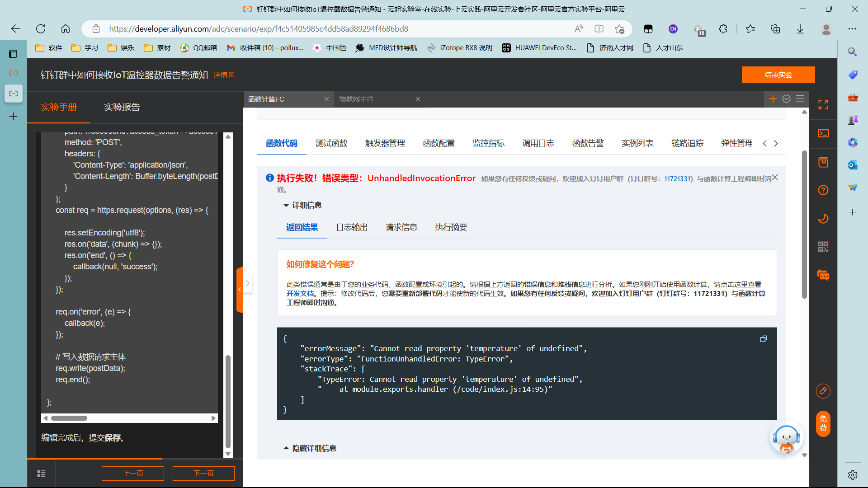
Task: Click the DingTalk group number 11721331 link
Action: point(677,179)
